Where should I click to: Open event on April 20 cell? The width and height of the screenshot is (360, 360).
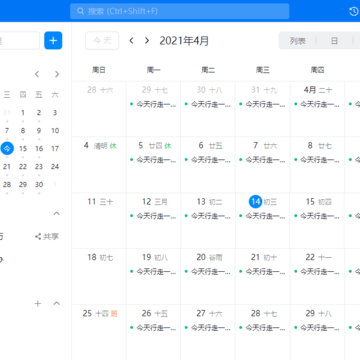click(x=208, y=272)
